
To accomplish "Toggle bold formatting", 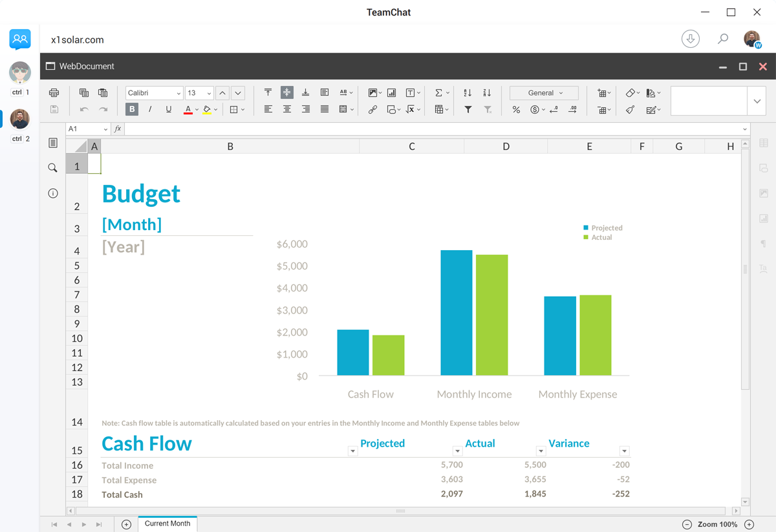I will (x=132, y=110).
